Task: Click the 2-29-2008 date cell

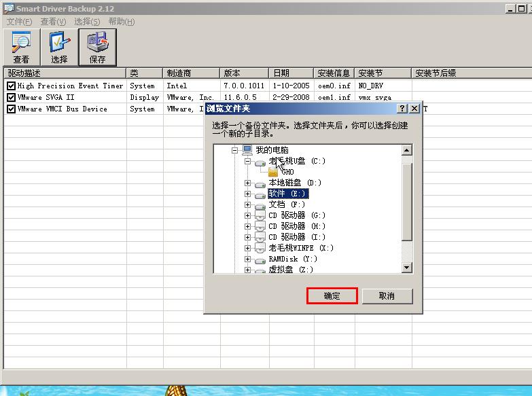Action: (291, 97)
